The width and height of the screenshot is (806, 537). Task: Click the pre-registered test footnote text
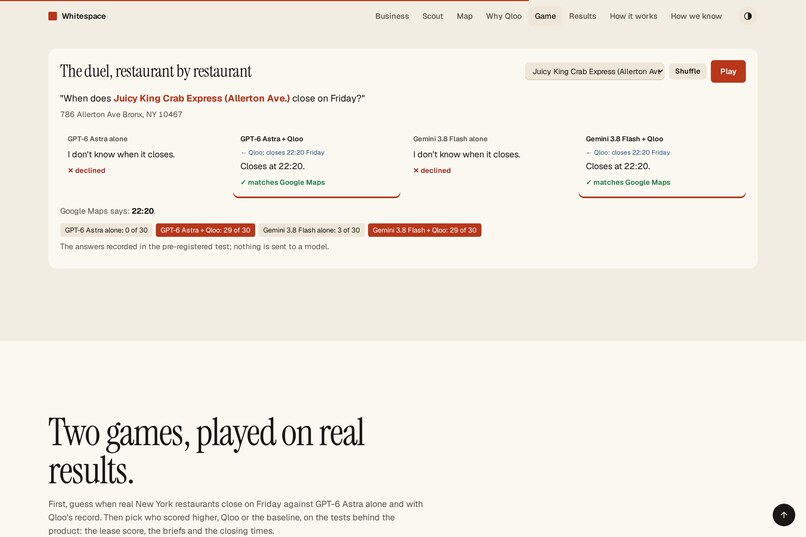(x=194, y=247)
